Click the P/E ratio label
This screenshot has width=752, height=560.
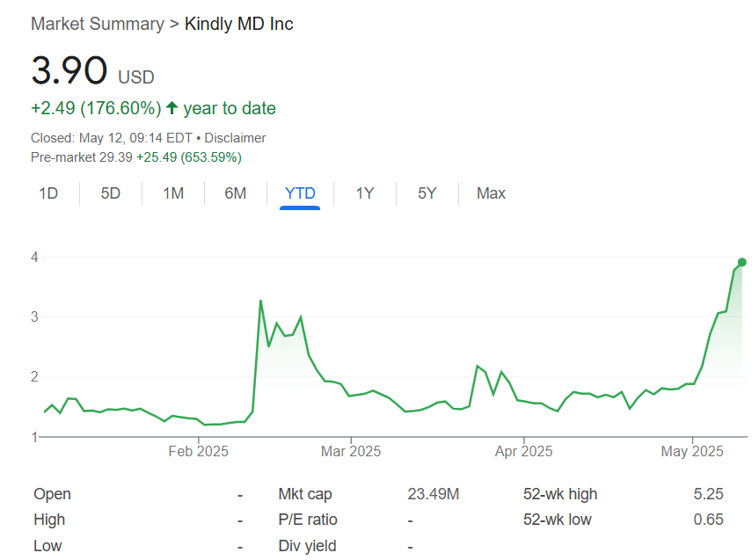click(x=307, y=520)
